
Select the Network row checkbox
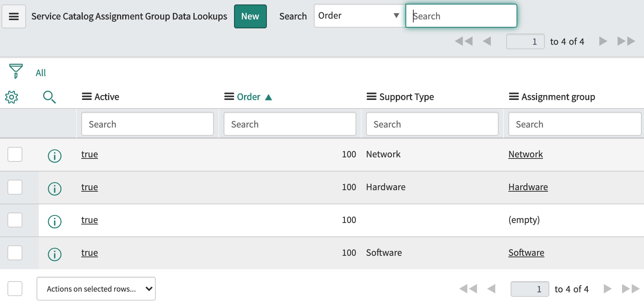[15, 154]
